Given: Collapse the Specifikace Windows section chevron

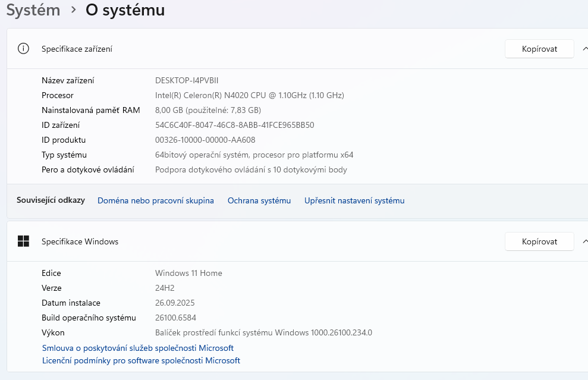Looking at the screenshot, I should 585,241.
